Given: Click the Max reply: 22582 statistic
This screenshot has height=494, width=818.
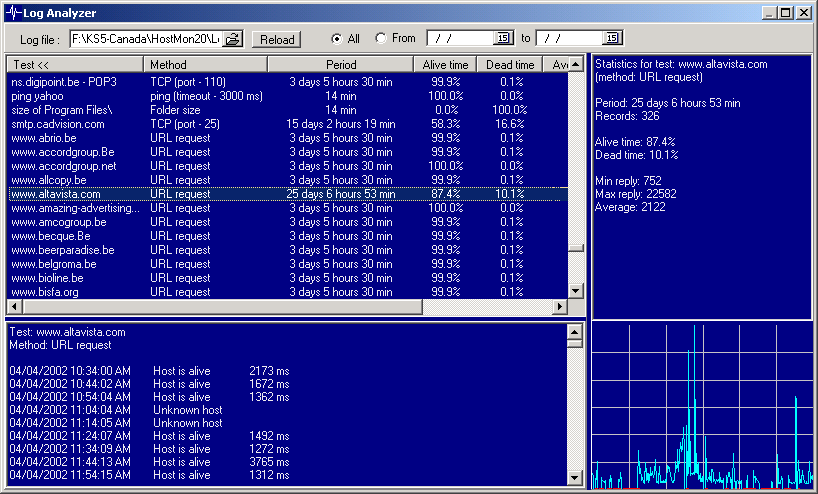Looking at the screenshot, I should click(635, 194).
